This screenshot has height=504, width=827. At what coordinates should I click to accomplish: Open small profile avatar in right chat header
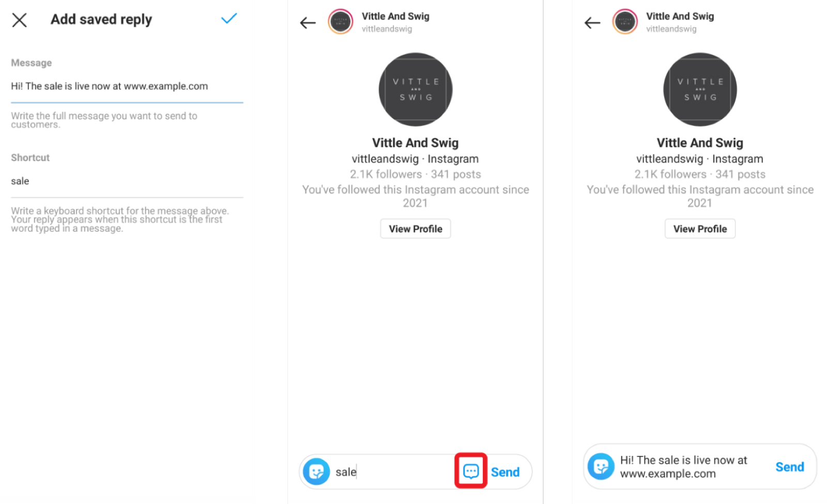[625, 22]
